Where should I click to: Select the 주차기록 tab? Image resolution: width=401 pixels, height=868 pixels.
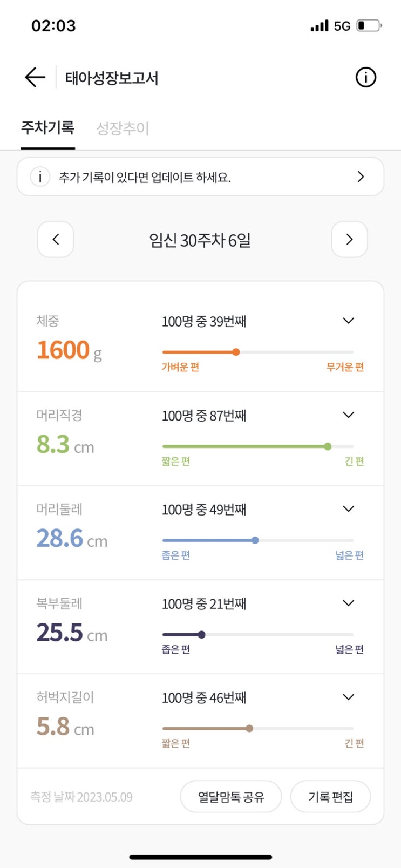(47, 128)
